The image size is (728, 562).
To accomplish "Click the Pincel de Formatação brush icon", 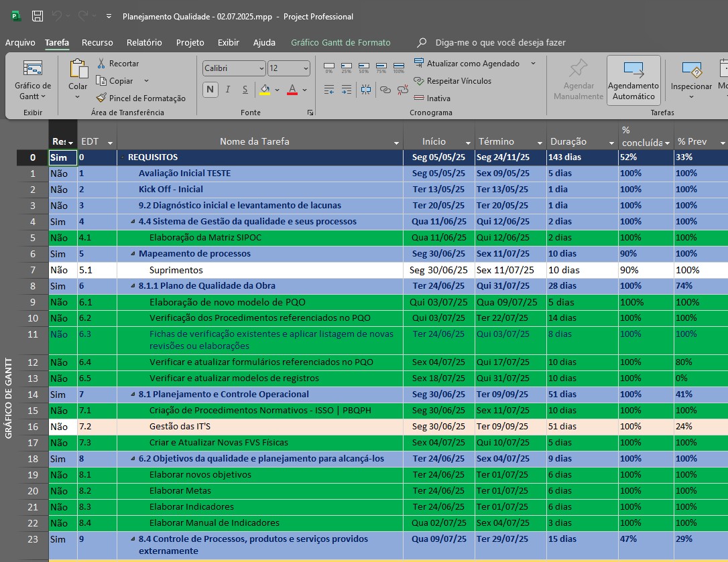I will [x=101, y=98].
